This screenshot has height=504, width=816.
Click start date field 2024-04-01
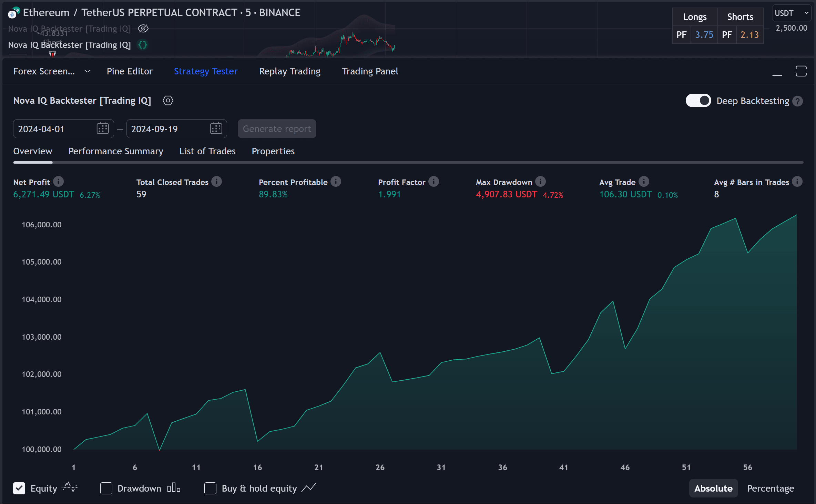63,129
